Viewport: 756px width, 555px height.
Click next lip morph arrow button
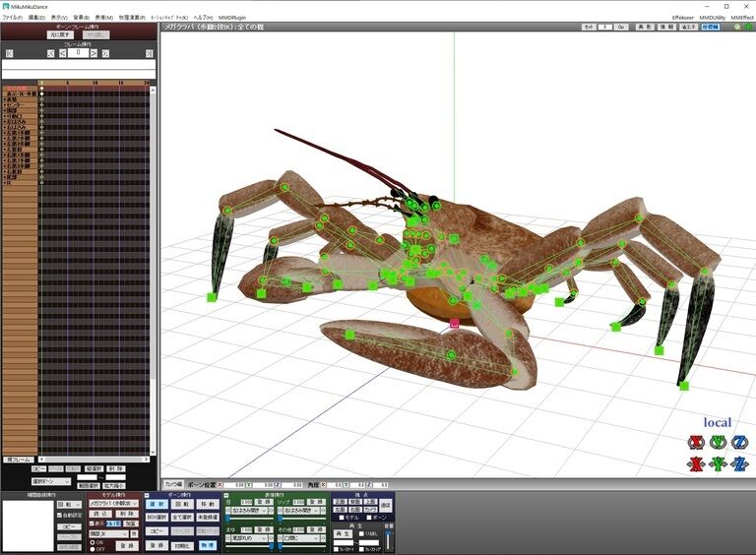(x=323, y=510)
